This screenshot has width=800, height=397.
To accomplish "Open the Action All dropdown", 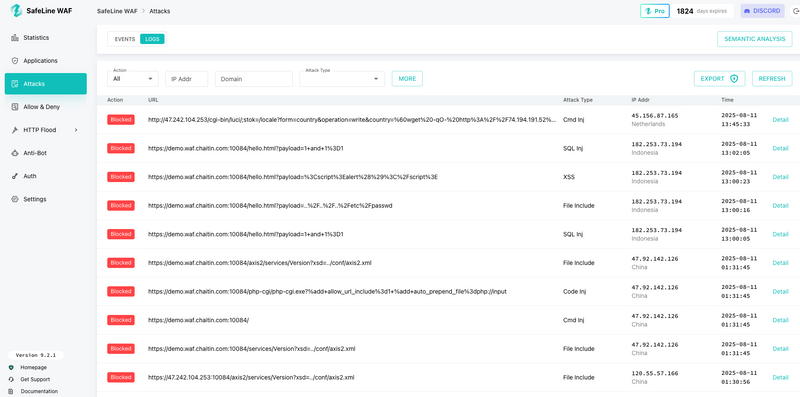I will [x=133, y=79].
